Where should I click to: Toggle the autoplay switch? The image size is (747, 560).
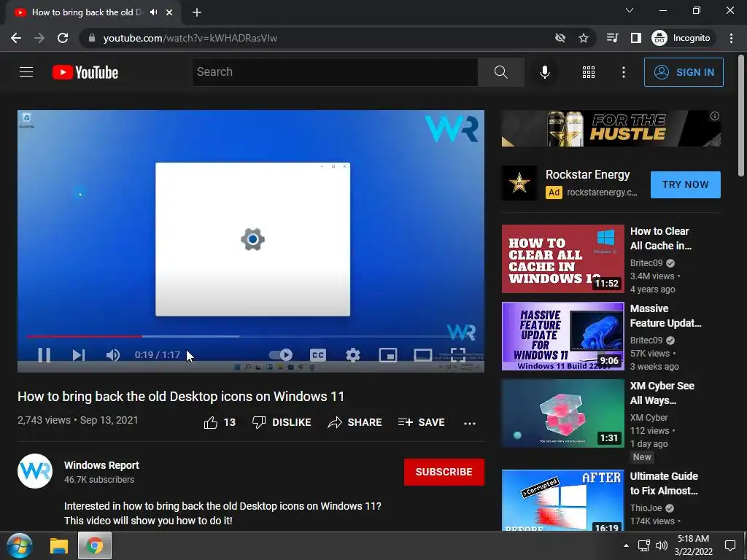[281, 355]
